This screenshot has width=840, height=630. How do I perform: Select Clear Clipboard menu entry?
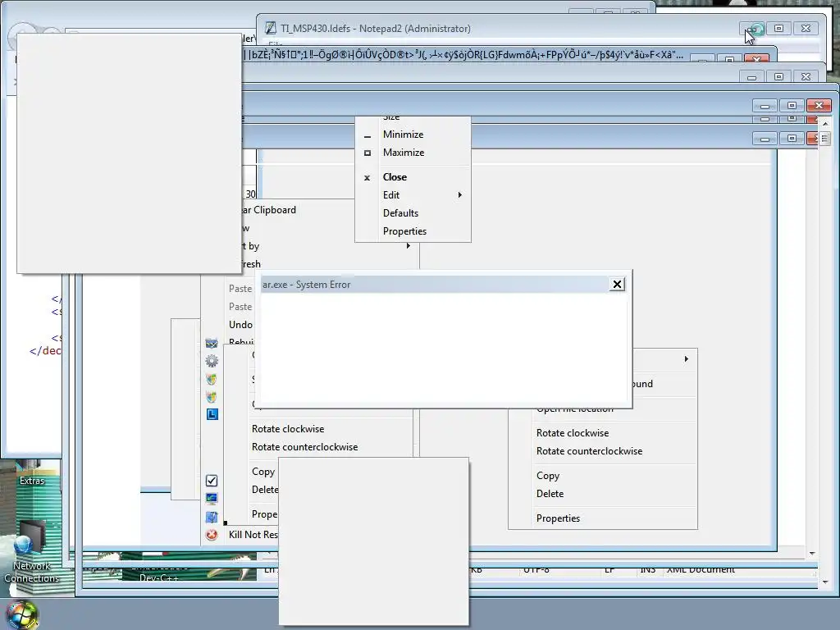coord(269,210)
